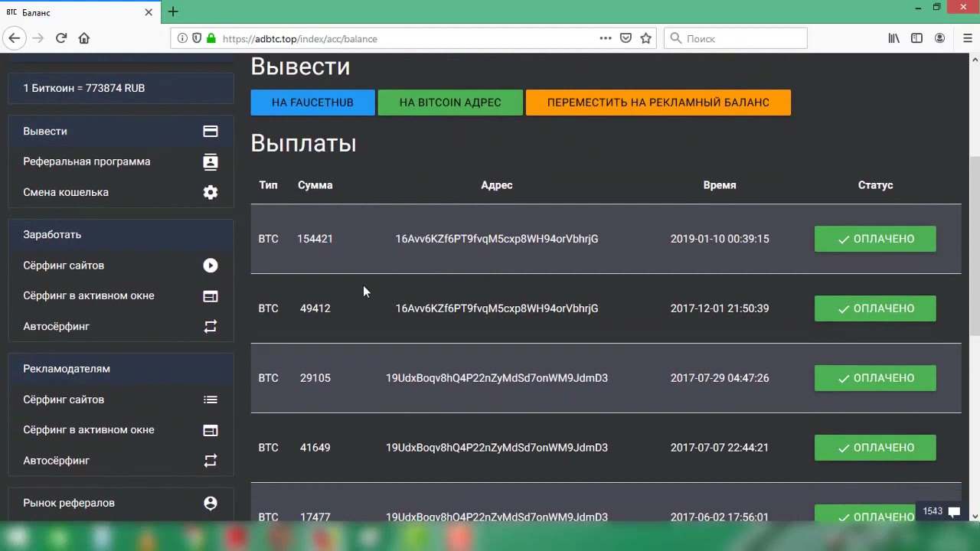Click browser back arrow
The height and width of the screenshot is (551, 980).
point(14,38)
